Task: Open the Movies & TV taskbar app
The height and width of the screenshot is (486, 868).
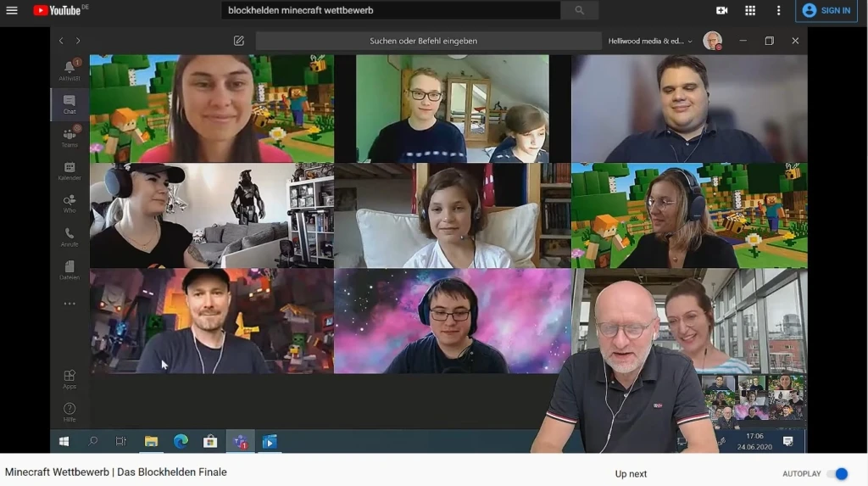Action: (x=269, y=441)
